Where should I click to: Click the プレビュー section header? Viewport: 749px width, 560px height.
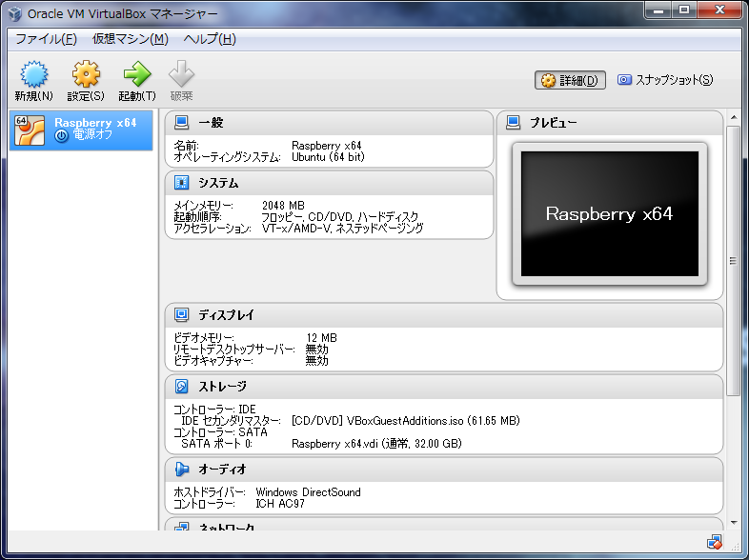610,123
